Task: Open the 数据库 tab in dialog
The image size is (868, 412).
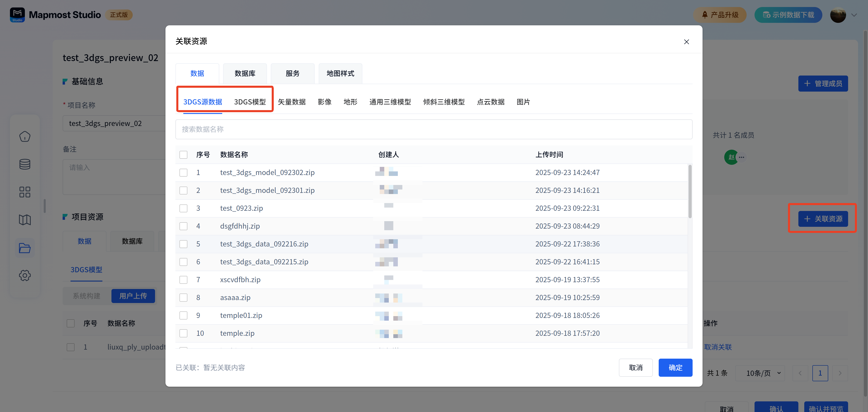Action: 245,73
